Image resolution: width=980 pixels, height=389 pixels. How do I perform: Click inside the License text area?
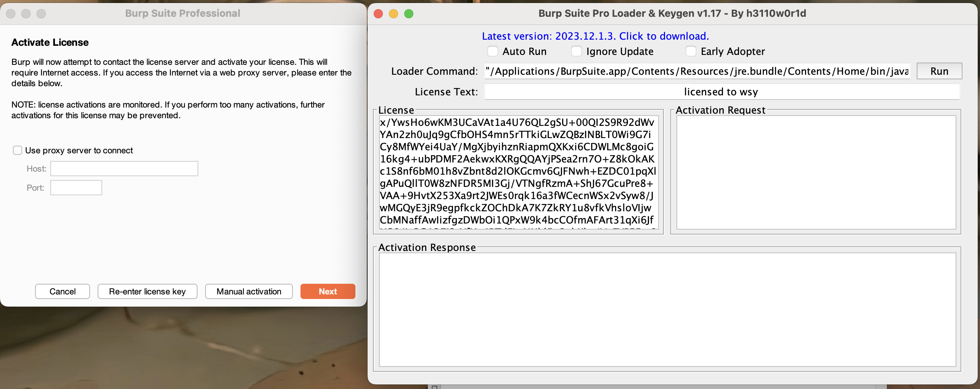pos(519,172)
